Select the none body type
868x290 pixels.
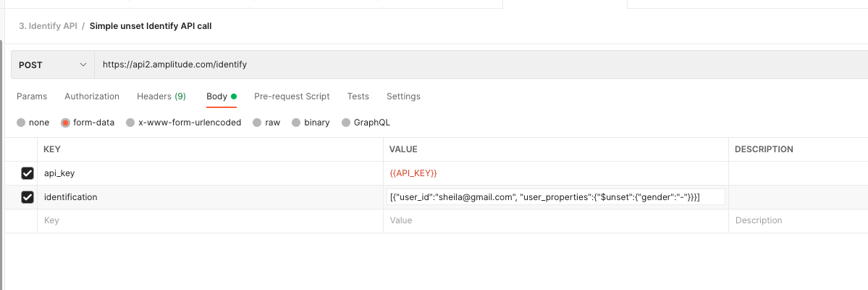tap(21, 123)
